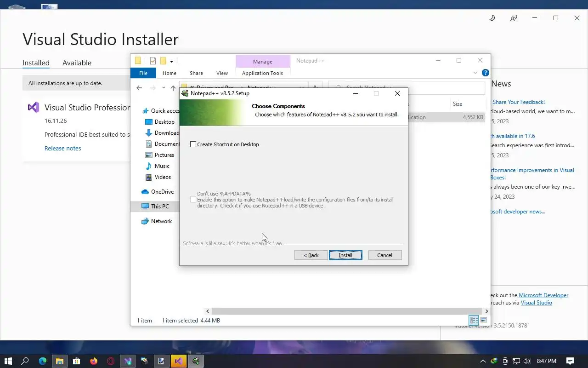The image size is (588, 368).
Task: Open Release notes link
Action: click(x=63, y=148)
